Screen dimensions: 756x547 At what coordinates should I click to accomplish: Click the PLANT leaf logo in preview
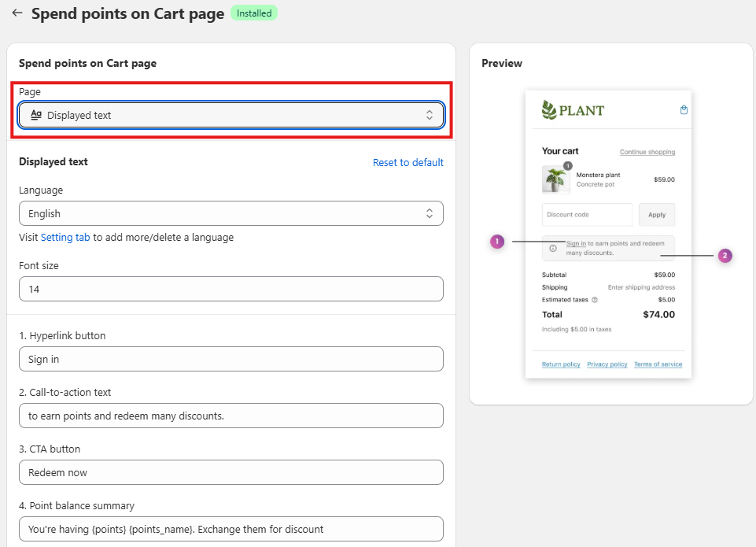[549, 110]
